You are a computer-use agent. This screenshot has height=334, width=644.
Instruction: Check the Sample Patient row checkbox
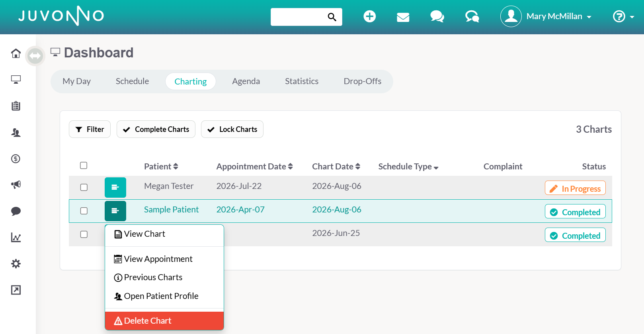tap(84, 211)
